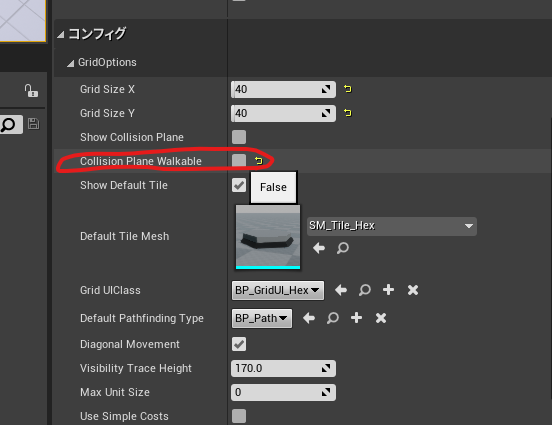Create new blueprint for Grid UIClass
Viewport: 552px width, 425px height.
[x=388, y=290]
